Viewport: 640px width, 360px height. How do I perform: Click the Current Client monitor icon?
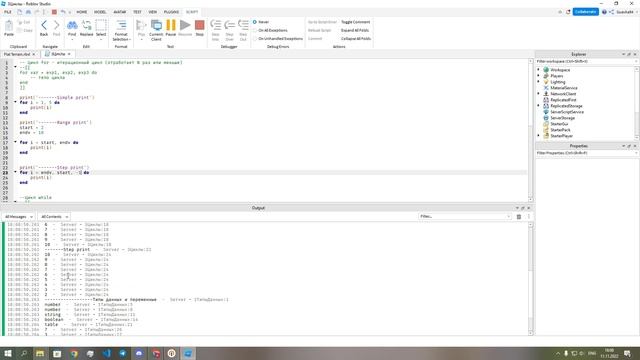coord(156,26)
